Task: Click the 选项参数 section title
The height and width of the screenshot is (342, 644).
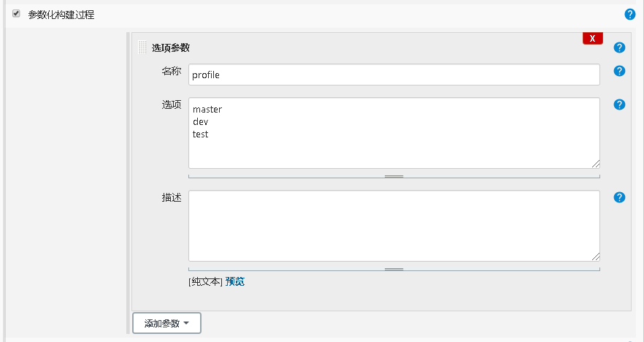Action: click(x=171, y=47)
